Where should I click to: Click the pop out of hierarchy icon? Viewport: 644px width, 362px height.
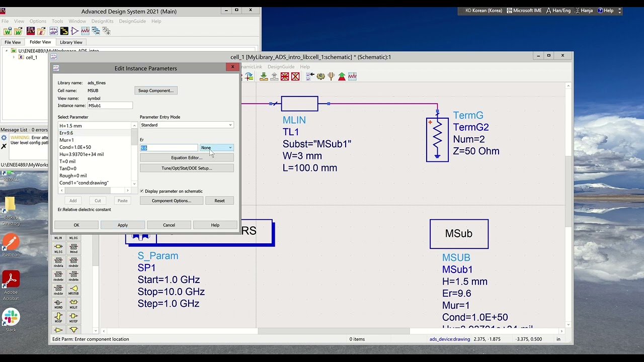pyautogui.click(x=274, y=76)
